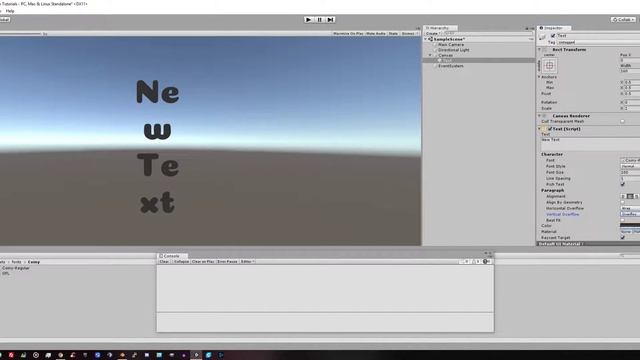Open the anchor presets box
This screenshot has width=640, height=360.
point(549,65)
